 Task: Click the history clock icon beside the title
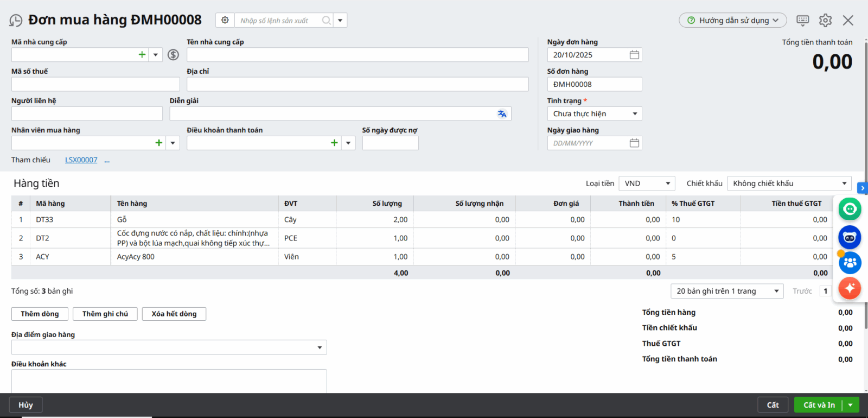click(x=16, y=21)
